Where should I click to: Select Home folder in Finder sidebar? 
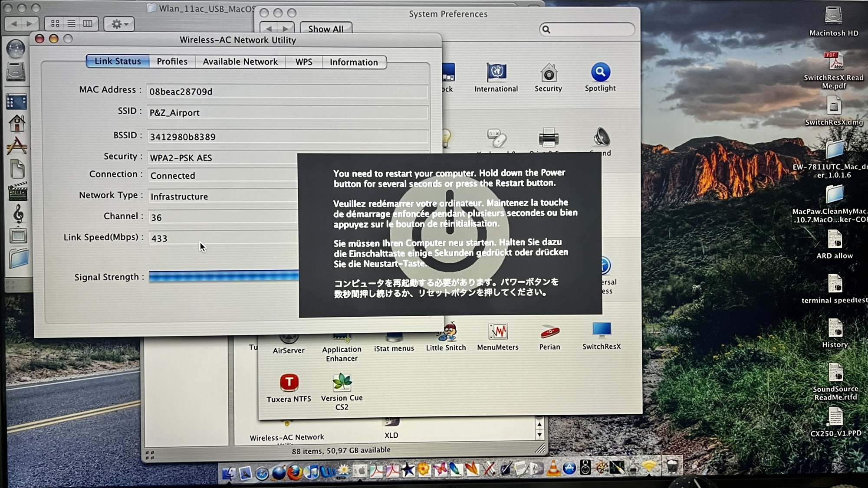pyautogui.click(x=17, y=123)
